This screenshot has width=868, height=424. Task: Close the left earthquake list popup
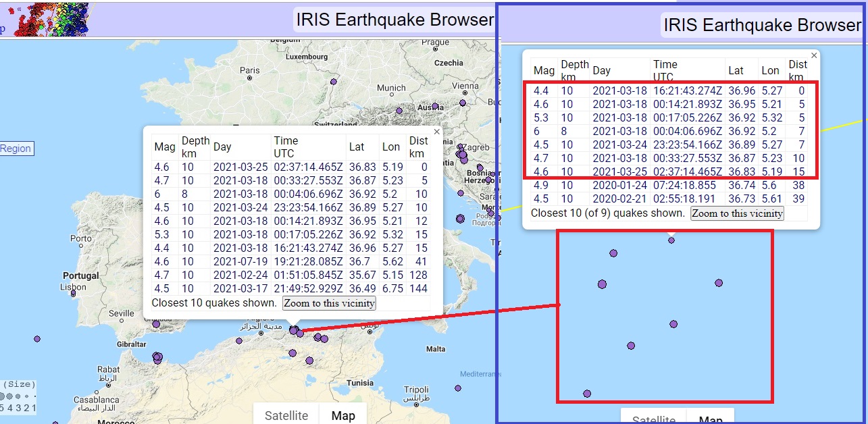pos(436,132)
